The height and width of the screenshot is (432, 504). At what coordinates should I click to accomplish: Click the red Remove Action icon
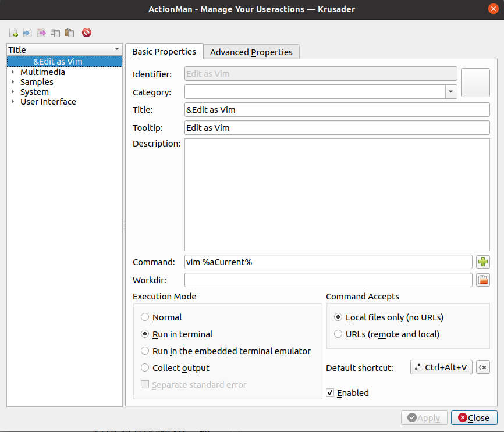click(x=87, y=33)
